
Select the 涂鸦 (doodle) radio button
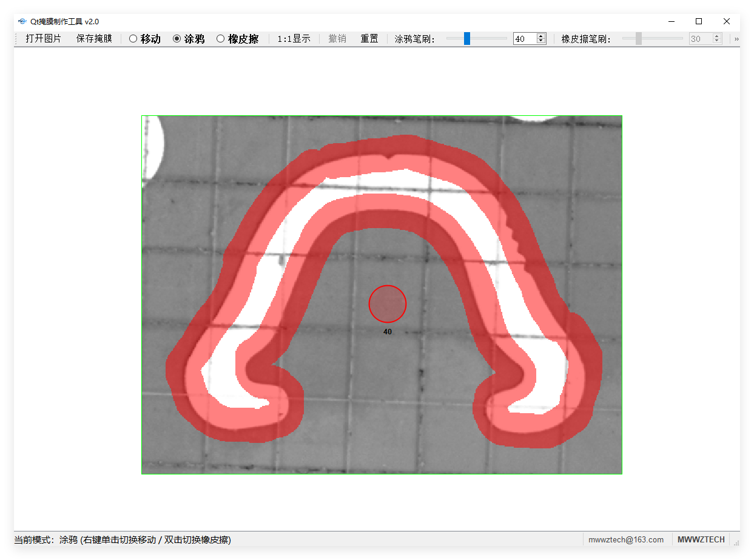pos(189,39)
